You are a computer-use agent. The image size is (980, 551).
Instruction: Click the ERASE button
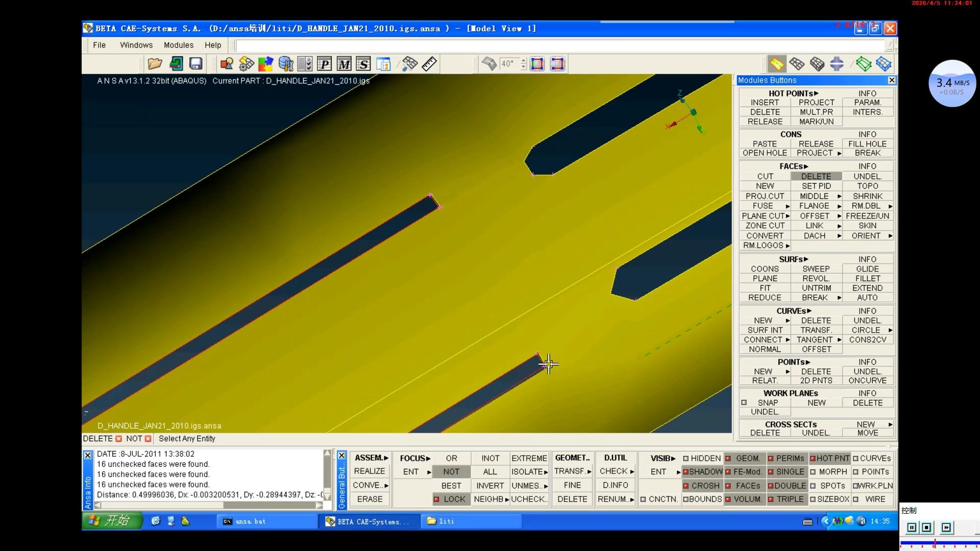370,499
